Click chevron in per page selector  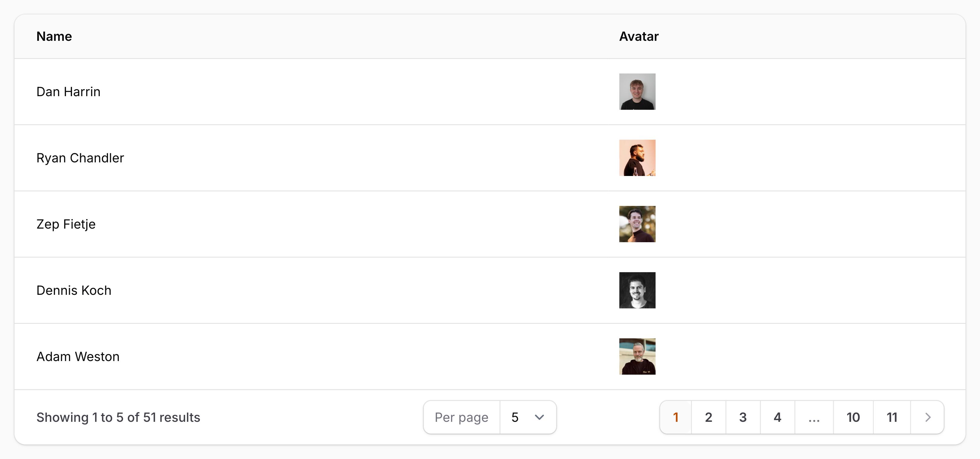539,417
